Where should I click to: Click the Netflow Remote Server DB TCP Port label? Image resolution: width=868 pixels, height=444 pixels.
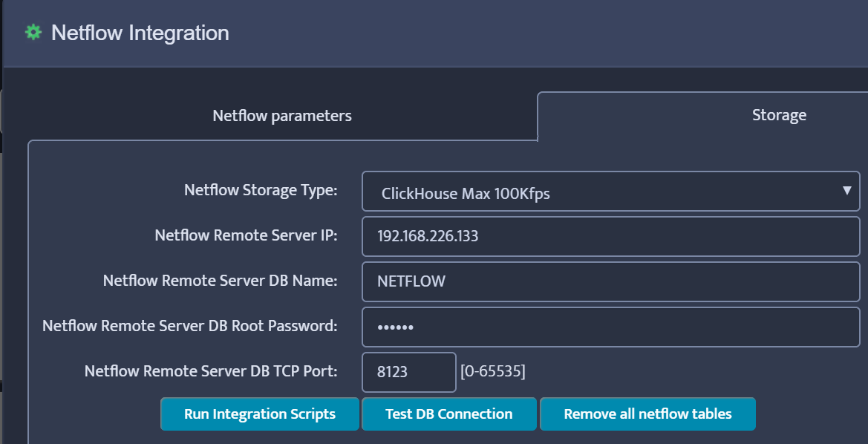tap(211, 371)
